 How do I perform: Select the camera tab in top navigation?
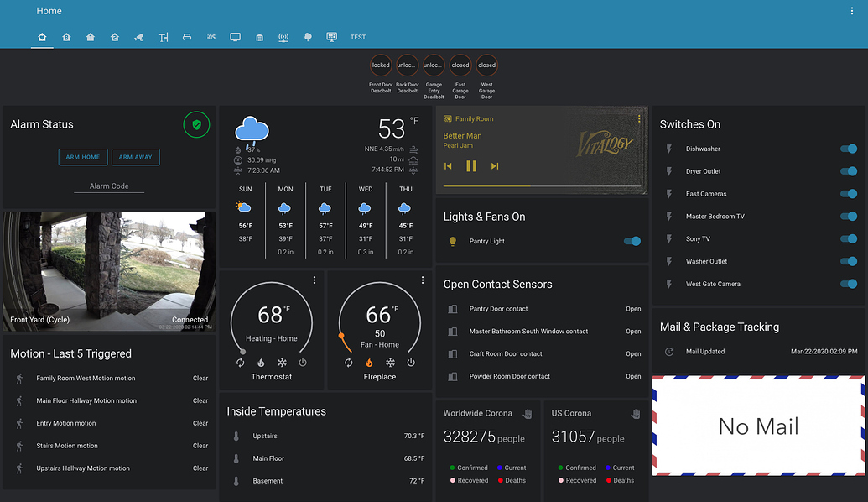(x=139, y=37)
